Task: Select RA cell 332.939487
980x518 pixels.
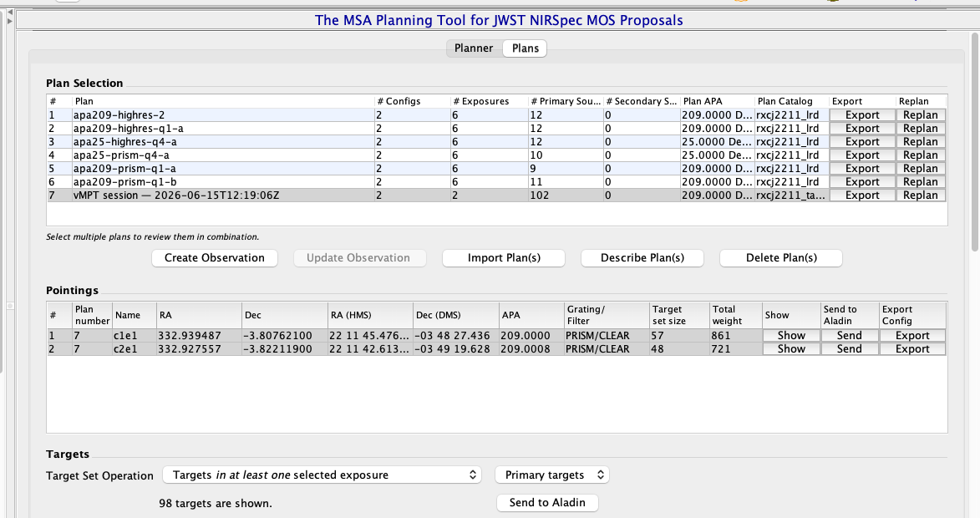Action: click(x=199, y=336)
